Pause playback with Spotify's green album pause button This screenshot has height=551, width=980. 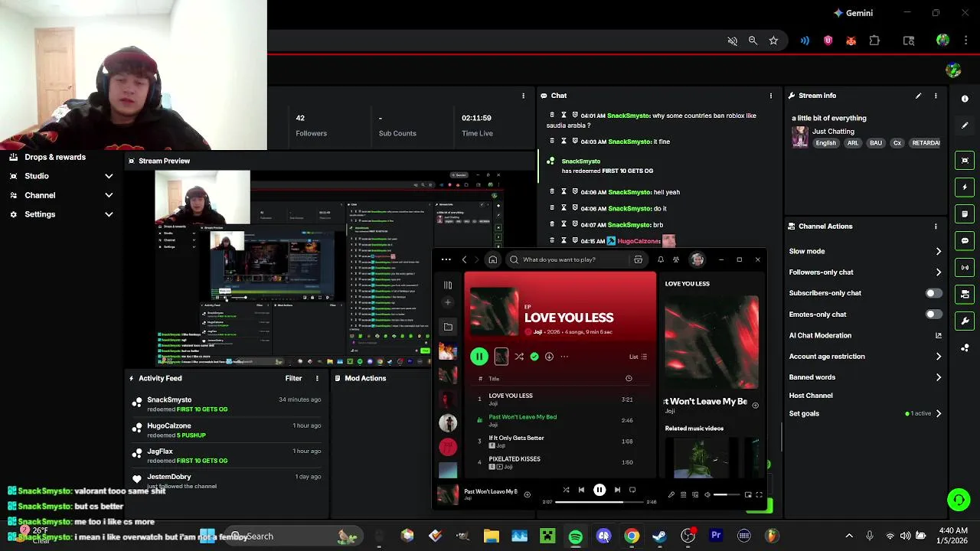click(x=479, y=356)
